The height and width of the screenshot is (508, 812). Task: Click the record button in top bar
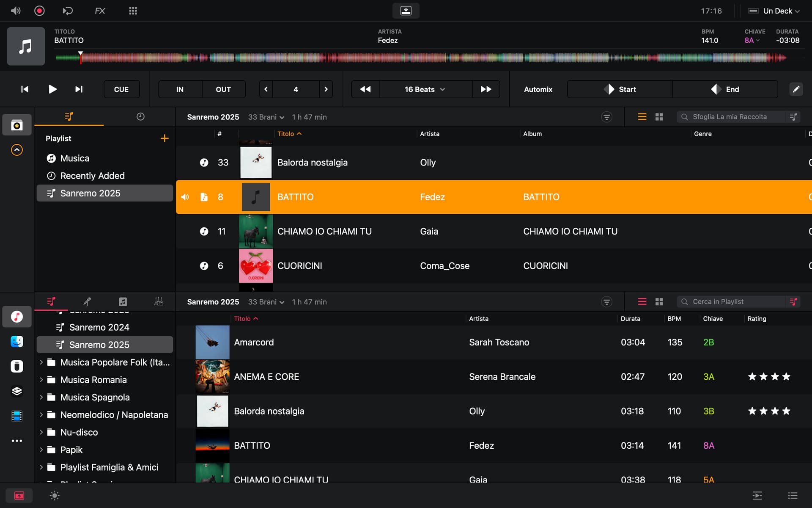point(39,11)
